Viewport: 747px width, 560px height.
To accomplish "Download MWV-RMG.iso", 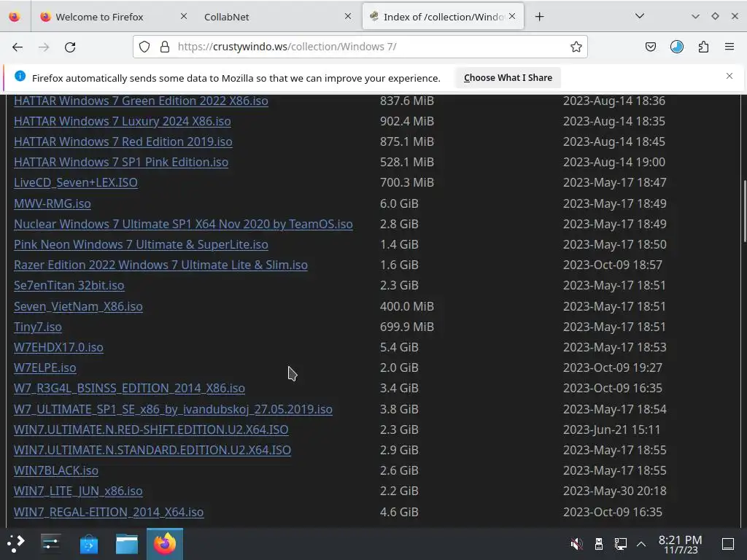I will [53, 204].
